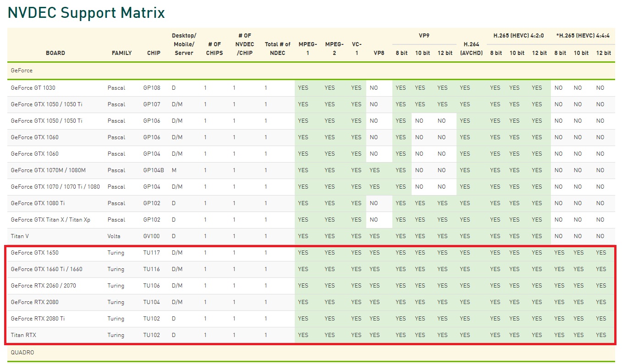Select GeForce GTX 1070 / 1070 Ti / 1080
Viewport: 622px width, 364px height.
point(55,187)
